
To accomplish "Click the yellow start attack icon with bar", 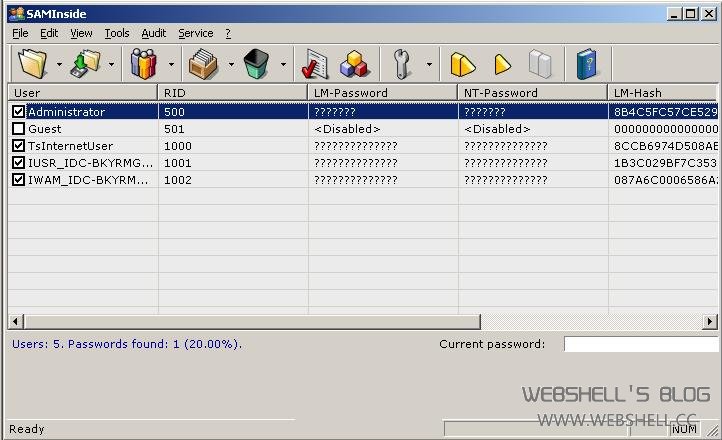I will coord(462,64).
